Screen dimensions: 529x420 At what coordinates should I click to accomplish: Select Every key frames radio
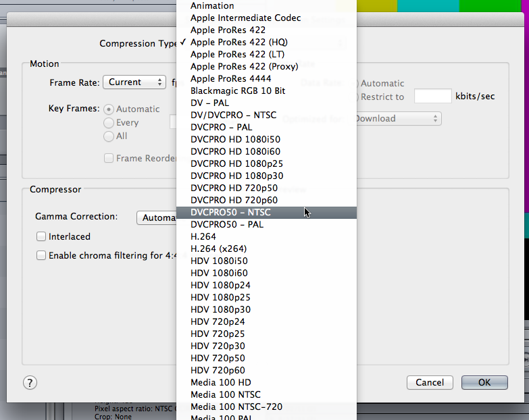pyautogui.click(x=109, y=123)
